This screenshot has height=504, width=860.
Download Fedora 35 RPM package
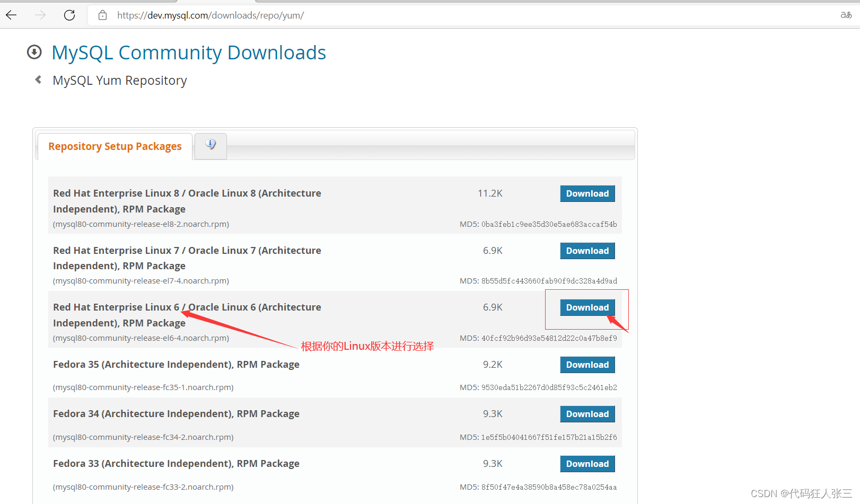[x=587, y=365]
